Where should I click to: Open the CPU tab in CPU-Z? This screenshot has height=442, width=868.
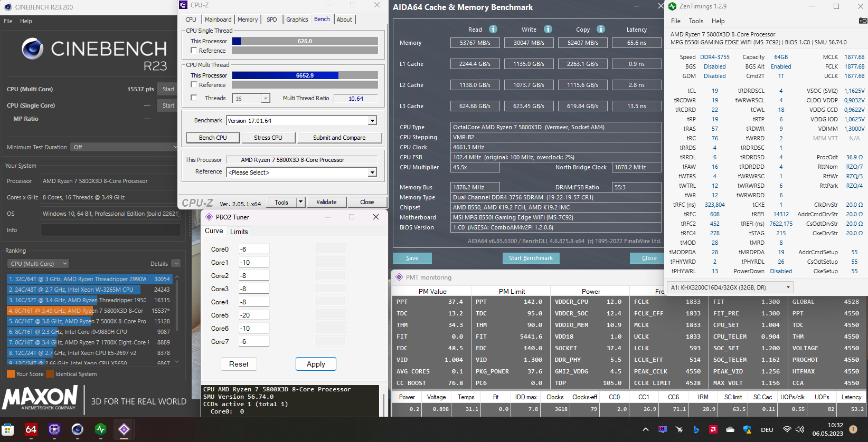191,20
